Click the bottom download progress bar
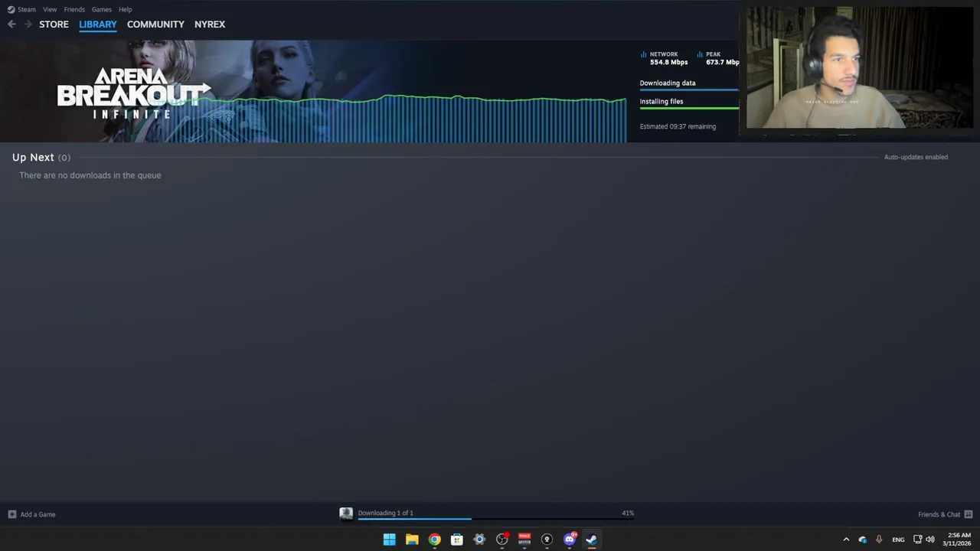This screenshot has height=551, width=980. (495, 519)
